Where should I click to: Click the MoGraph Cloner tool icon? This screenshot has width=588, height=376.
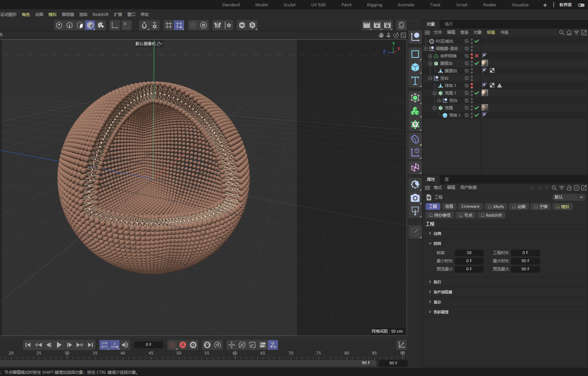point(415,124)
